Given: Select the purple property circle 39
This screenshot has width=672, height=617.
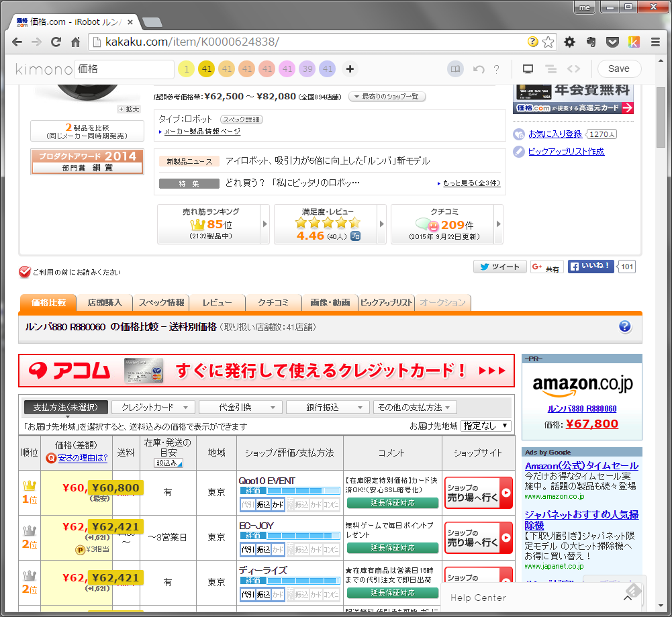Looking at the screenshot, I should click(x=307, y=69).
